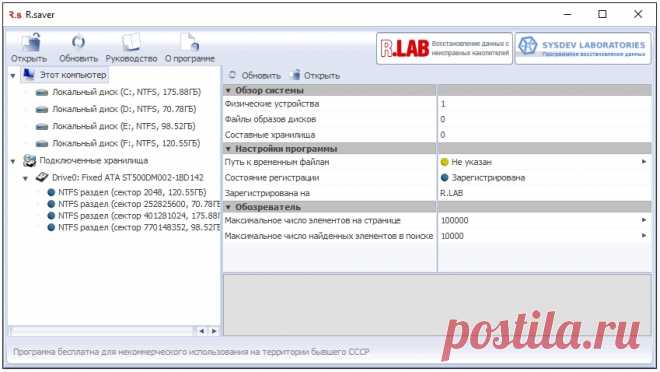Click Обновить text in right panel toolbar

tap(261, 76)
